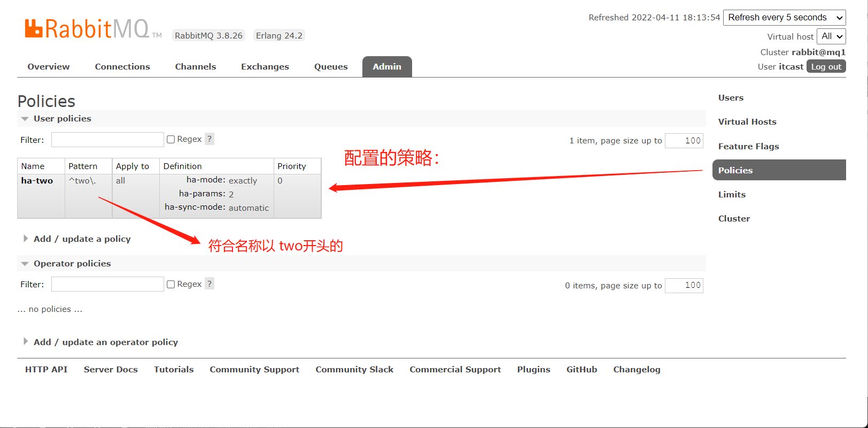Collapse the Operator policies section
This screenshot has width=868, height=428.
coord(72,264)
